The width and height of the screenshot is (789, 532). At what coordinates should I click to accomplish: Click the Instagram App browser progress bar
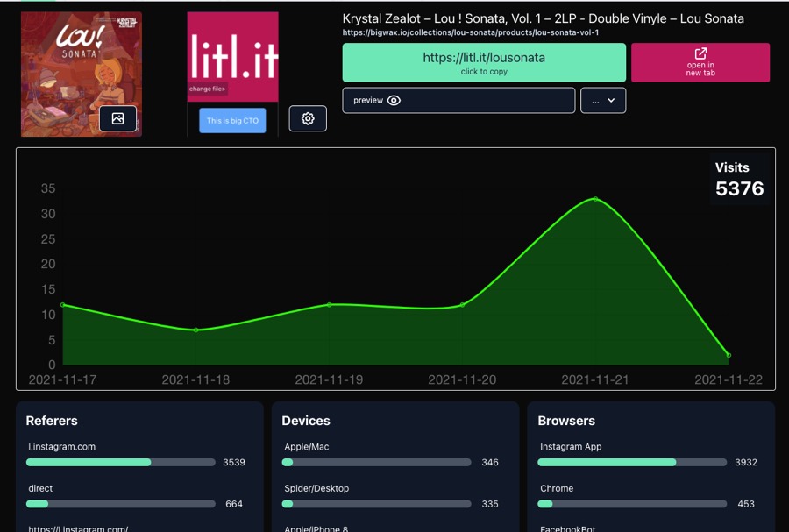(632, 462)
